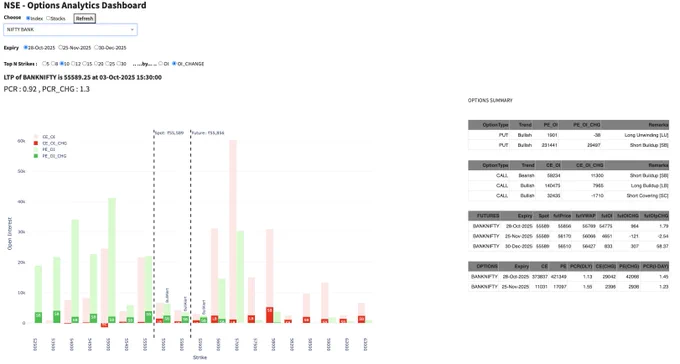Toggle PE_OI series in chart legend
Image resolution: width=680 pixels, height=364 pixels.
click(x=45, y=150)
